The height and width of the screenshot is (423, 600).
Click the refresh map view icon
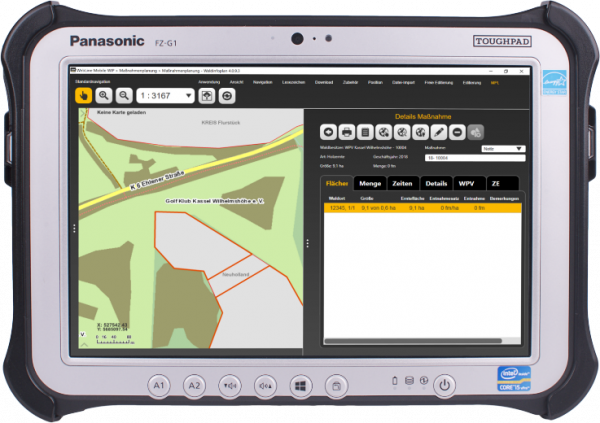227,95
